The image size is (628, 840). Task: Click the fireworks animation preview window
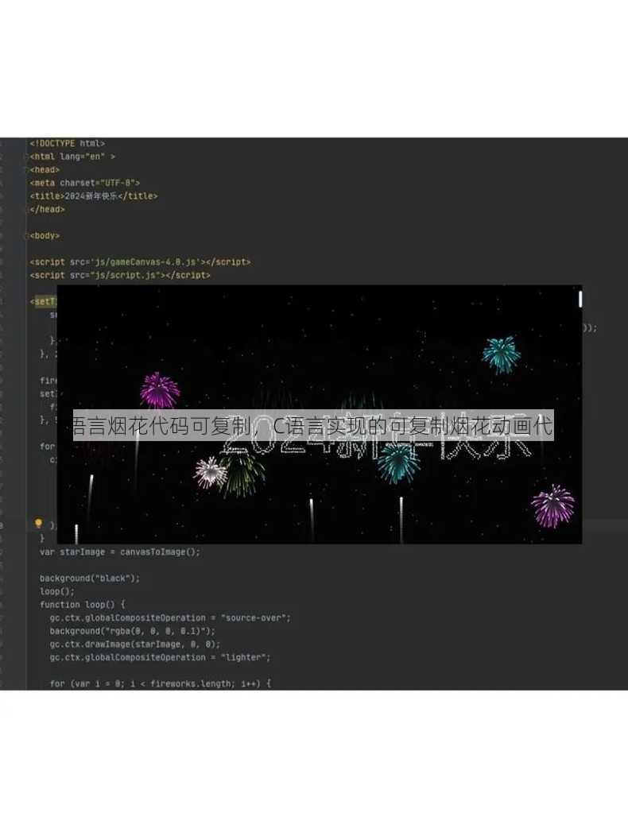[x=320, y=415]
